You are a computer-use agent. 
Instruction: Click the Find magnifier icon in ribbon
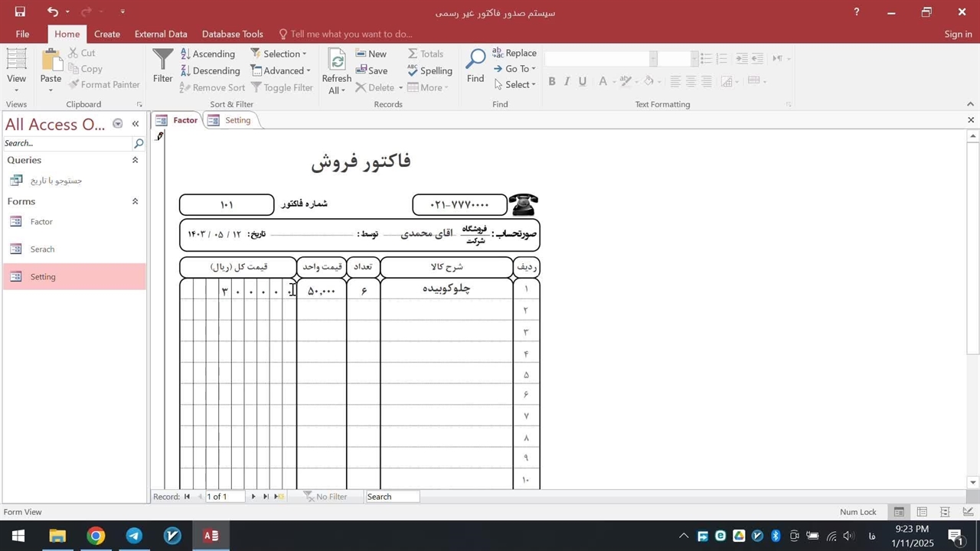click(x=475, y=60)
